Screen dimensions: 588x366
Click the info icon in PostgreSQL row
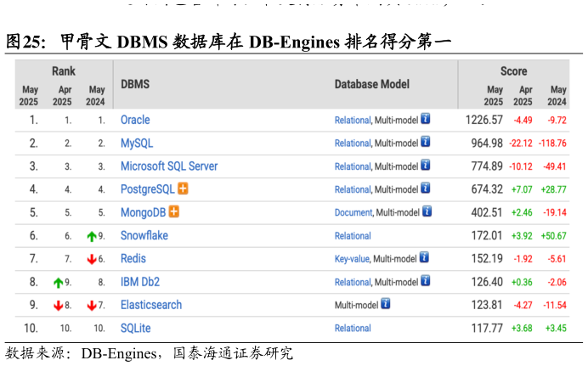(425, 188)
